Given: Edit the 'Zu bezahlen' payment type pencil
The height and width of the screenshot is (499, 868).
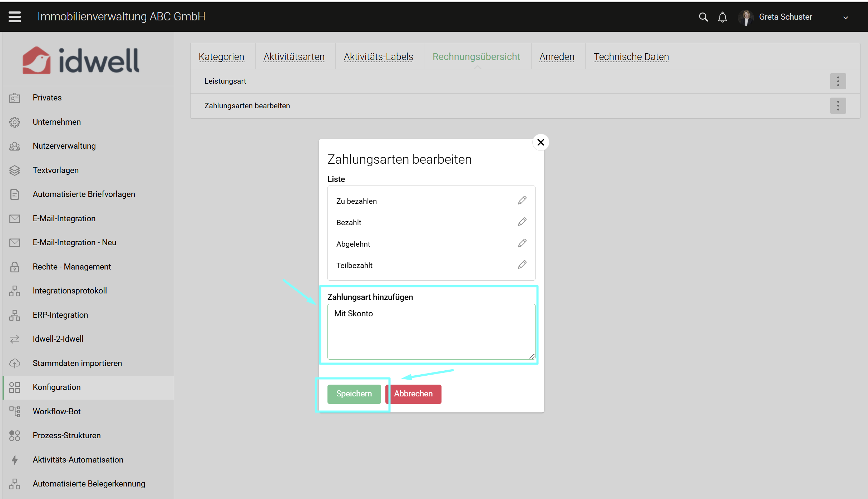Looking at the screenshot, I should pos(522,201).
